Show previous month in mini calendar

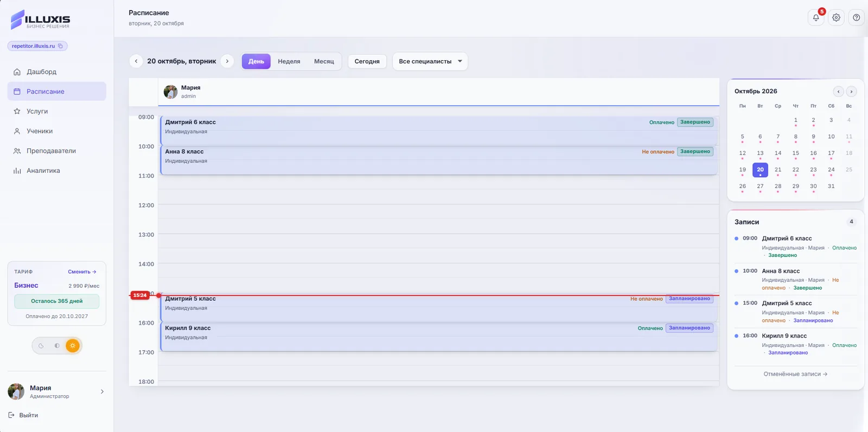pyautogui.click(x=838, y=92)
